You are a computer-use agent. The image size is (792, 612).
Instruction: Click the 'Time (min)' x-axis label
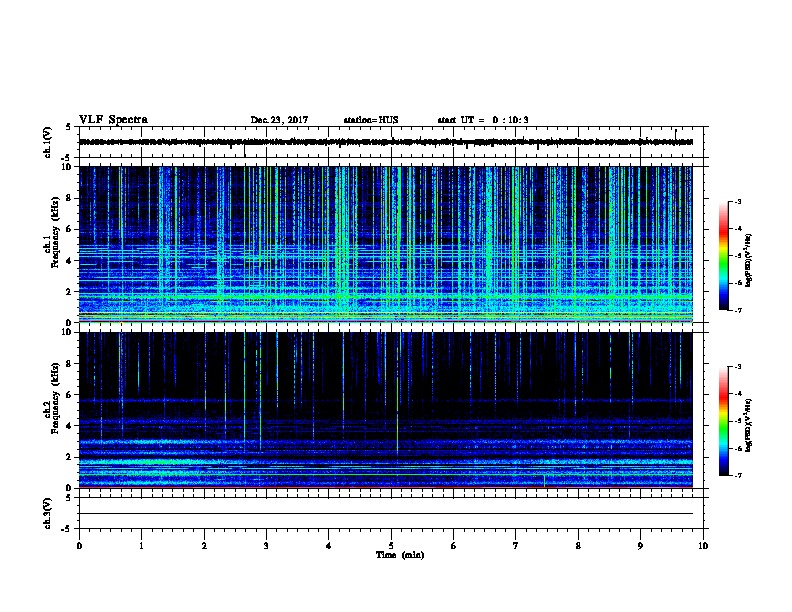pos(400,555)
